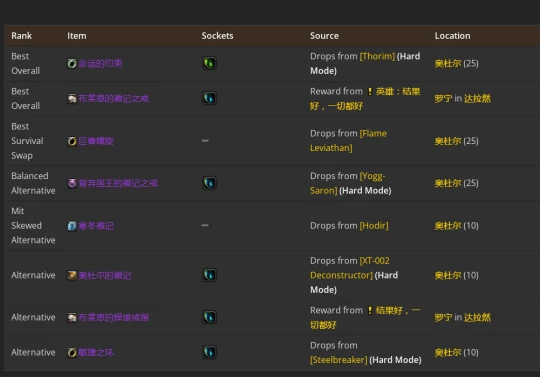
Task: Follow the [Yogg-Saron] source link
Action: click(347, 183)
